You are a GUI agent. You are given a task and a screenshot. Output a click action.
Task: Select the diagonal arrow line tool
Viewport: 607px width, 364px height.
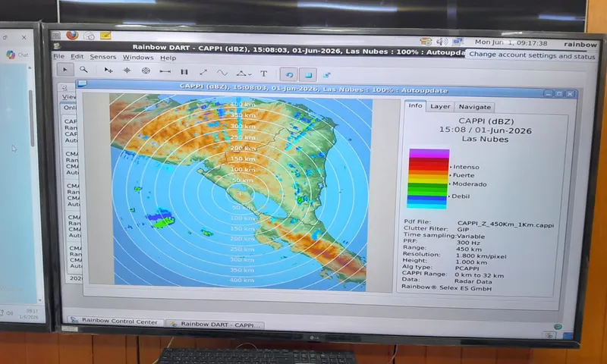point(203,72)
